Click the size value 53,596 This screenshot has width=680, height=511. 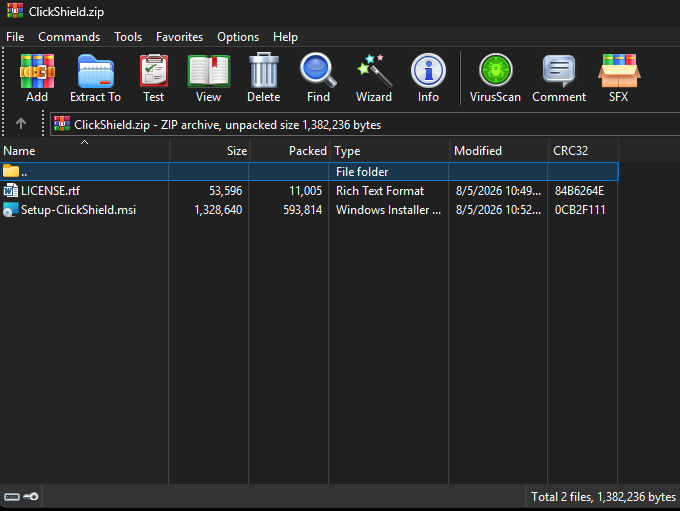226,191
